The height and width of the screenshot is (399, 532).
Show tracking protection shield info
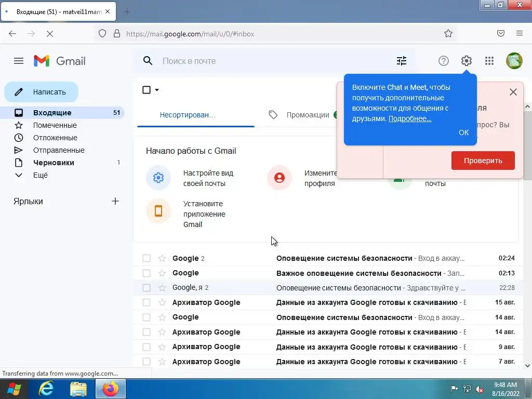point(102,34)
